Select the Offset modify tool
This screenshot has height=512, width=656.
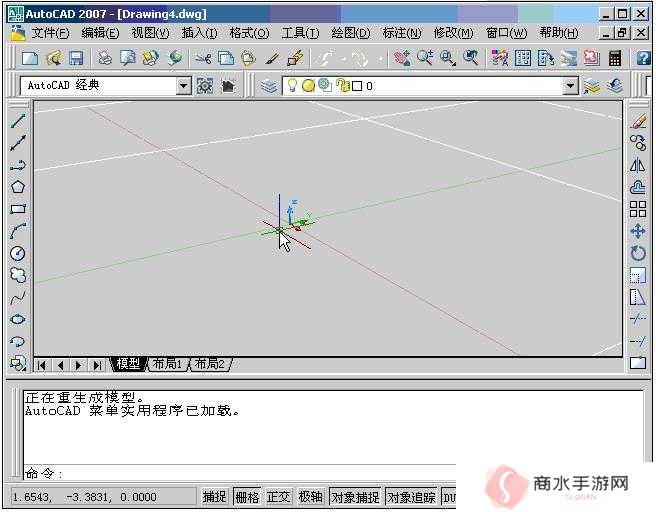pyautogui.click(x=638, y=187)
